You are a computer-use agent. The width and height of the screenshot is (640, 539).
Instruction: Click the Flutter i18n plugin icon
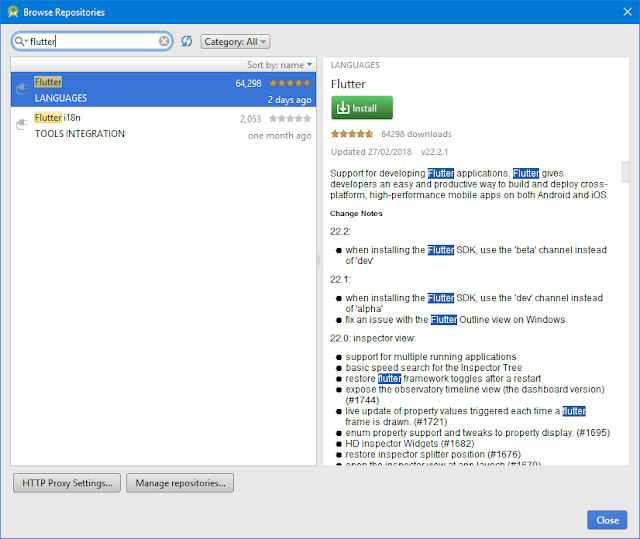[x=21, y=124]
